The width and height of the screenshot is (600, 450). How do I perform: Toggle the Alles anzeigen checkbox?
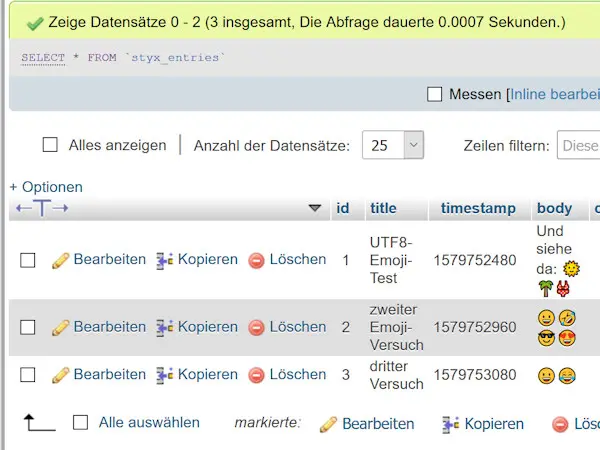pyautogui.click(x=50, y=145)
